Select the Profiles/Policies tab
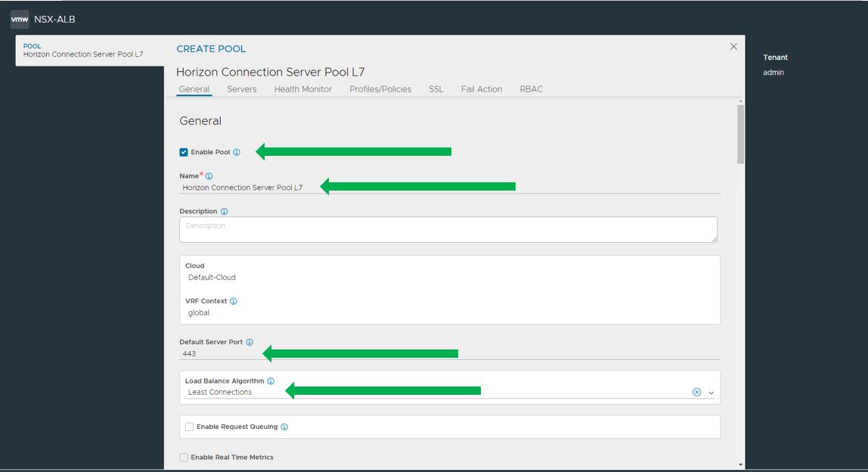The image size is (868, 475). 380,89
